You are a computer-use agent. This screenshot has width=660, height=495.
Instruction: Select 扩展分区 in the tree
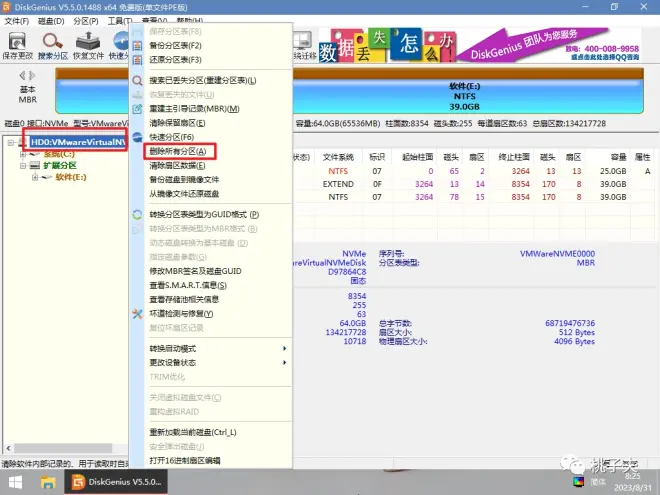[60, 165]
